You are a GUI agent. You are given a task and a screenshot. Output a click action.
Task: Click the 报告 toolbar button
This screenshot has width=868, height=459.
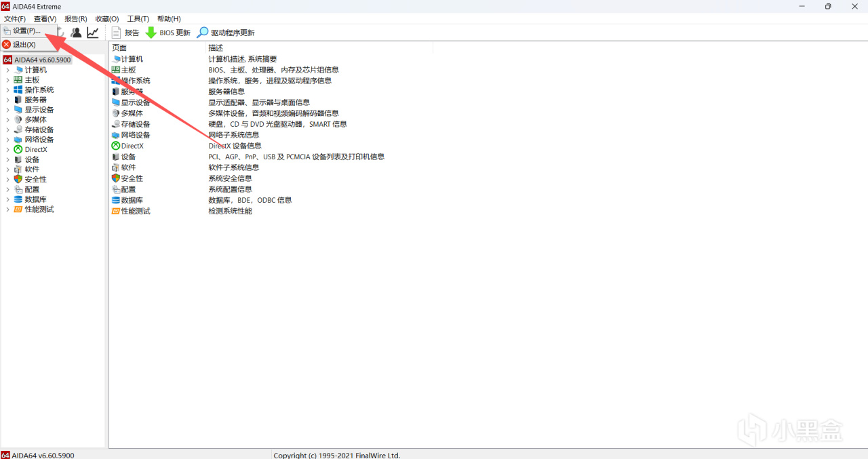(125, 33)
